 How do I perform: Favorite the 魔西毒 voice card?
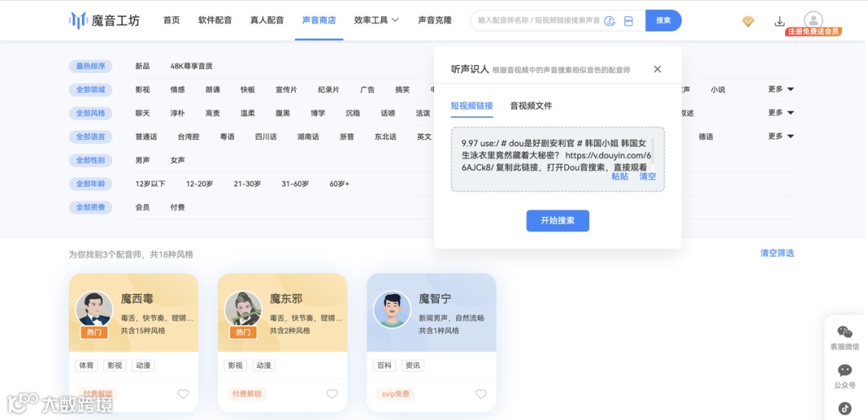pos(183,394)
